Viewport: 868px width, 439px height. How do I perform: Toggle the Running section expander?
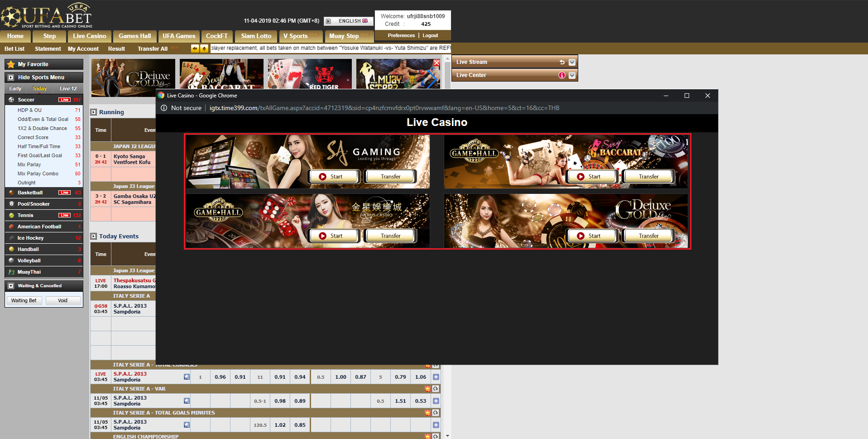pyautogui.click(x=93, y=112)
